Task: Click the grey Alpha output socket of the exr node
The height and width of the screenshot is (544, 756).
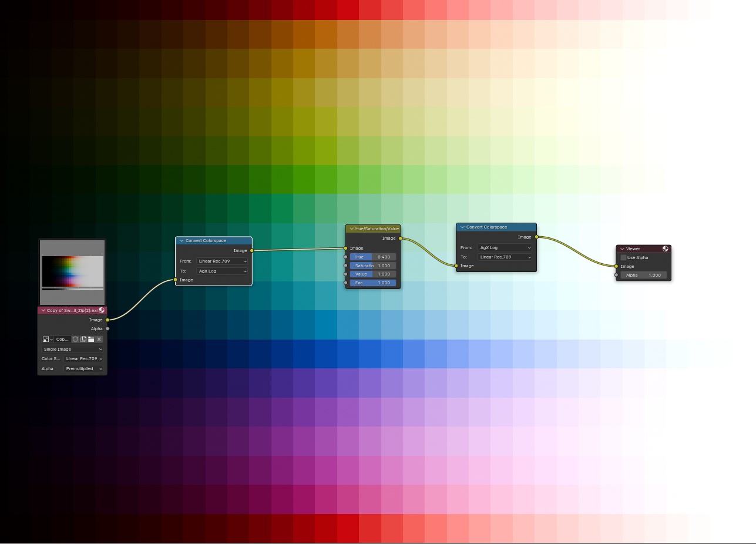Action: (107, 329)
